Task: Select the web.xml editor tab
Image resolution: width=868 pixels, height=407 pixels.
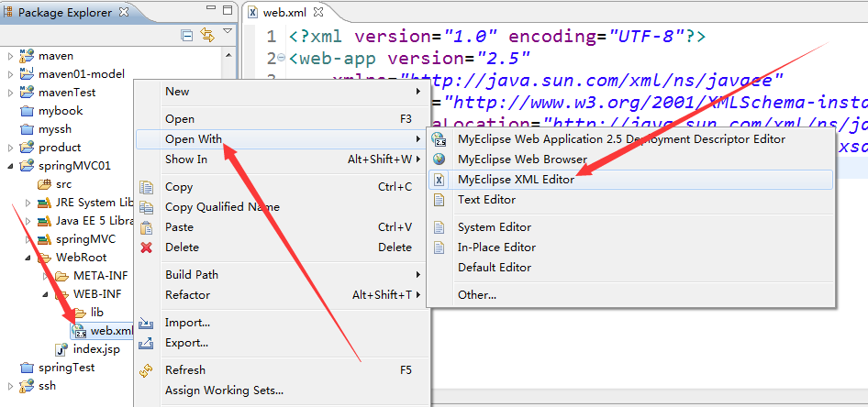Action: click(285, 12)
